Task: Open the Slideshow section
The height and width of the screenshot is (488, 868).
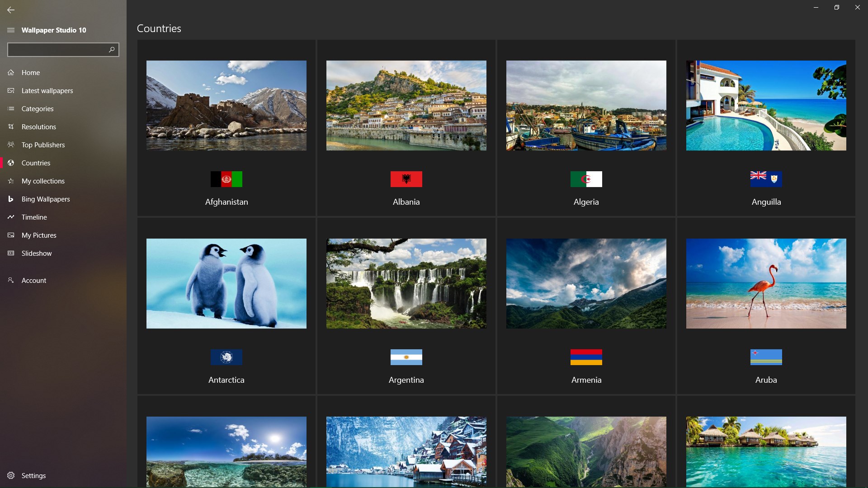Action: (36, 253)
